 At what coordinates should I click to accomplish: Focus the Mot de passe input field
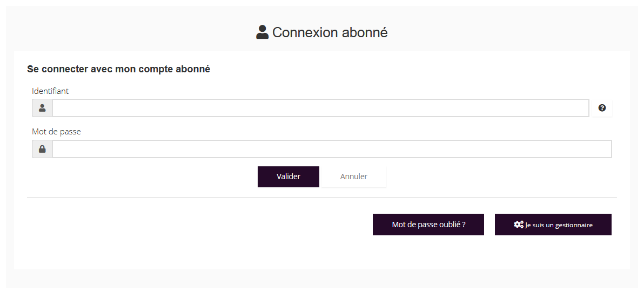click(x=332, y=149)
